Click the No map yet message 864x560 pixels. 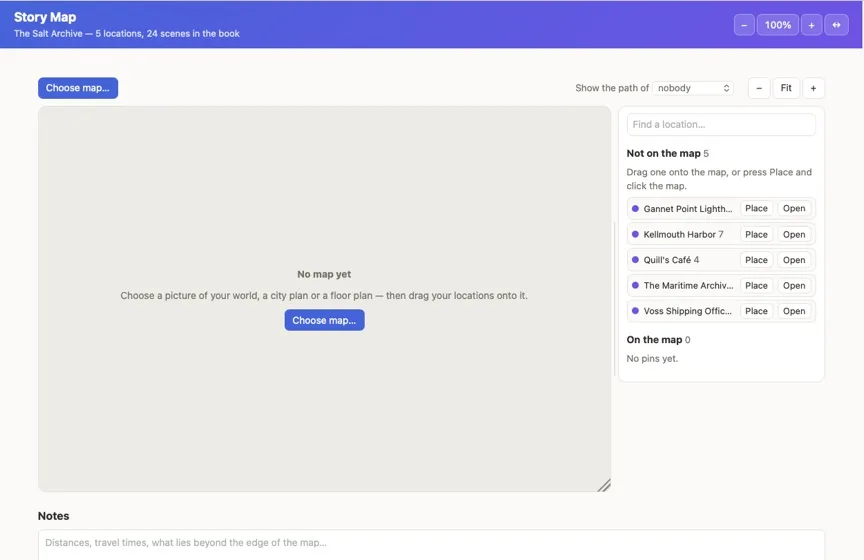[324, 274]
